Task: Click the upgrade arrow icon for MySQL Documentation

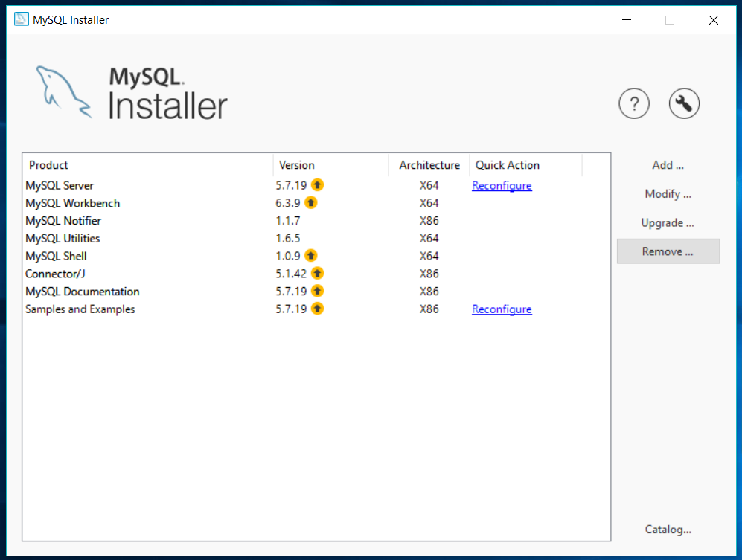Action: click(318, 291)
